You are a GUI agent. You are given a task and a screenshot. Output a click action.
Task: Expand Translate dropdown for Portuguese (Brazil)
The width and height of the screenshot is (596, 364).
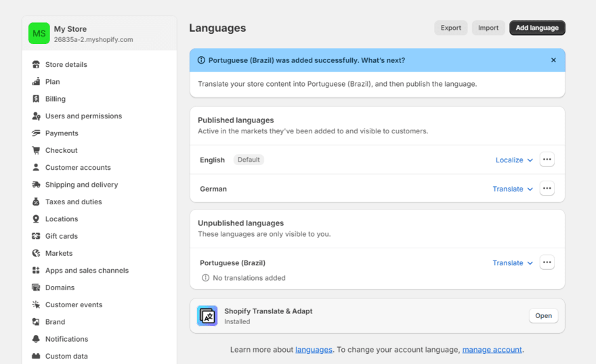click(x=513, y=263)
